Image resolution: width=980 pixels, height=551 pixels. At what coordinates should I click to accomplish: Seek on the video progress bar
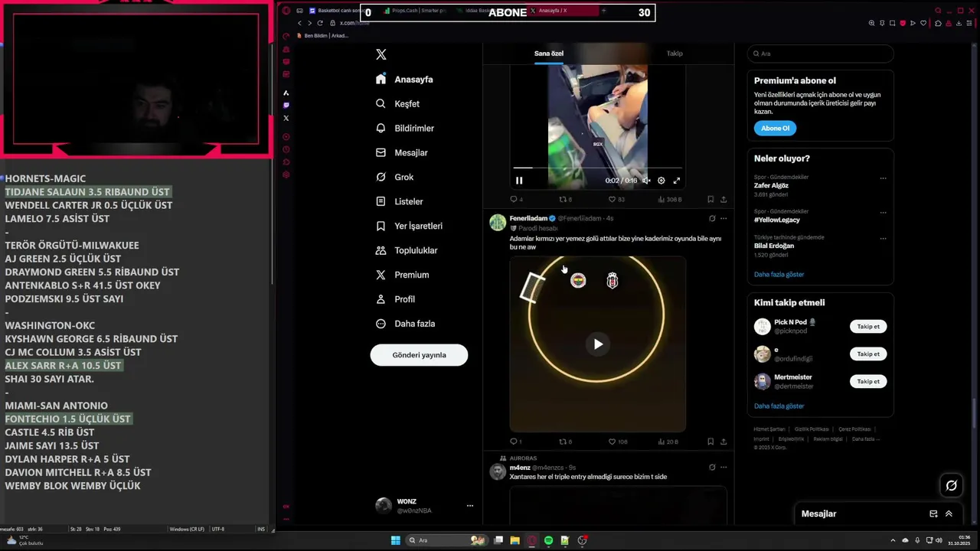[x=597, y=168]
